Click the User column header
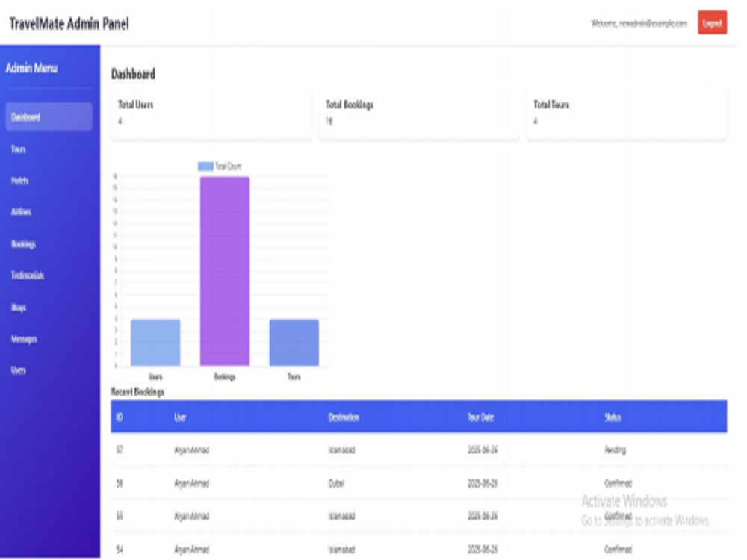The height and width of the screenshot is (560, 747). 180,417
